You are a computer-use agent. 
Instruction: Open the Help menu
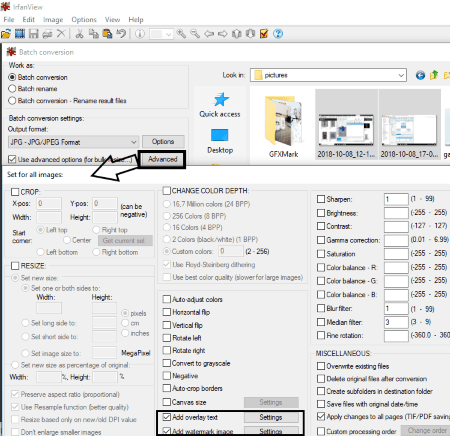tap(136, 20)
